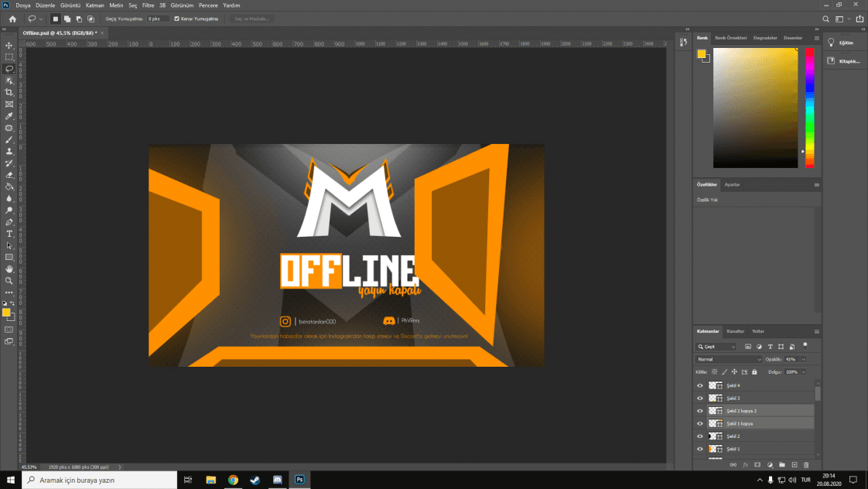Create a new layer group folder

pos(781,465)
